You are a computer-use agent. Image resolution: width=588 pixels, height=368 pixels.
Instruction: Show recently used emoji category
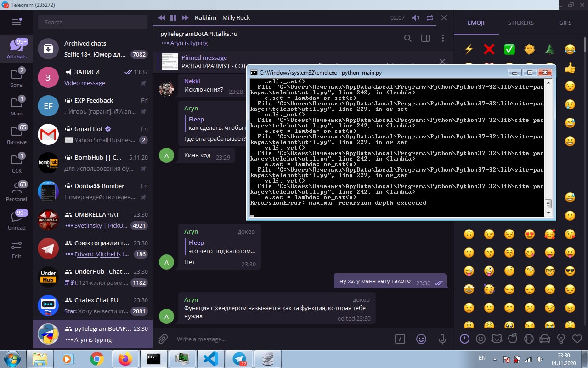tap(464, 339)
